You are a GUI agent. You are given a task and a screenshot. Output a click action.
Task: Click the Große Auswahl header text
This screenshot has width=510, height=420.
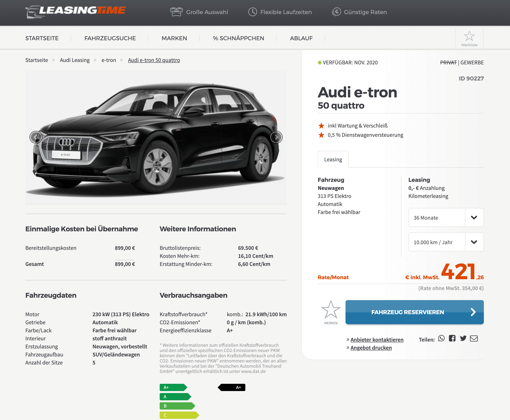(x=207, y=12)
